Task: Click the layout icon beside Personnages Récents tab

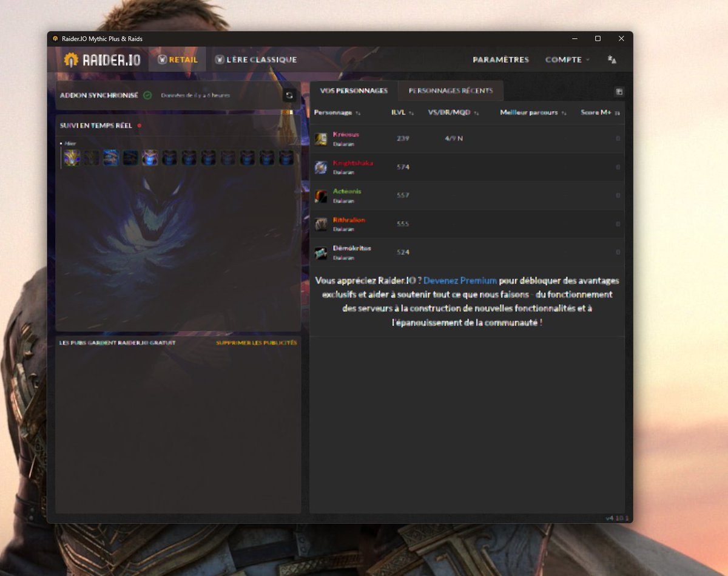Action: (x=619, y=92)
